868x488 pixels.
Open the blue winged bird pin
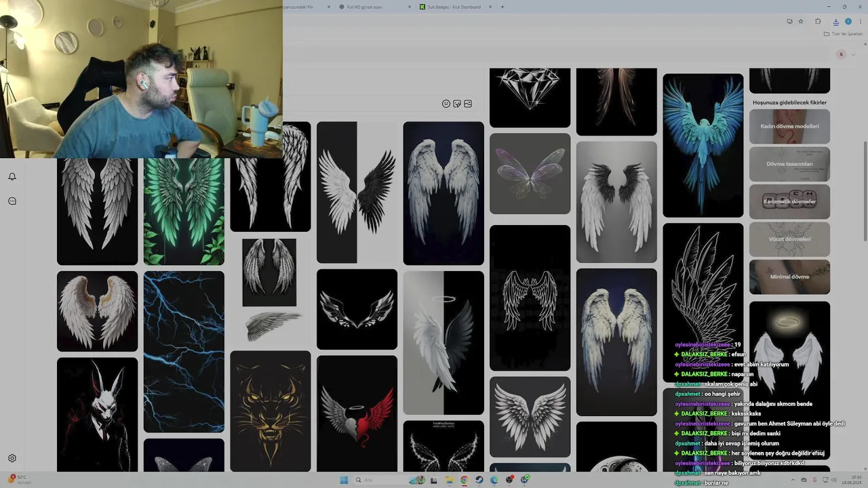703,146
